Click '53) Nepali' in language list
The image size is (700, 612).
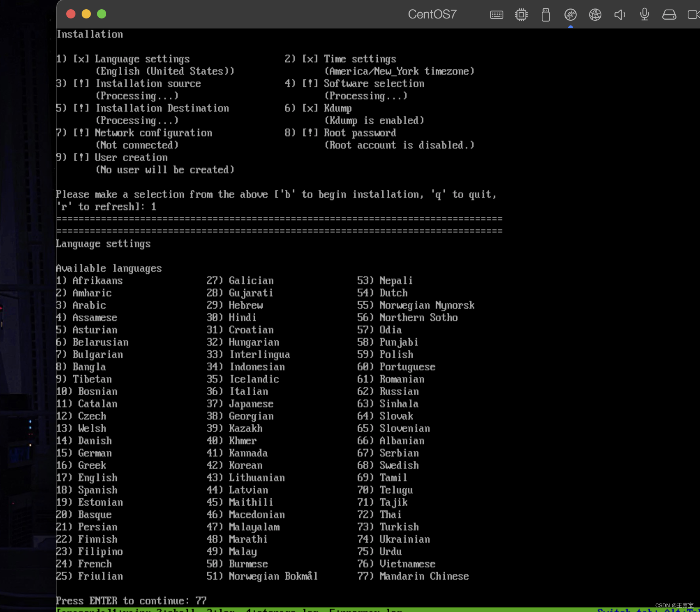pos(385,281)
